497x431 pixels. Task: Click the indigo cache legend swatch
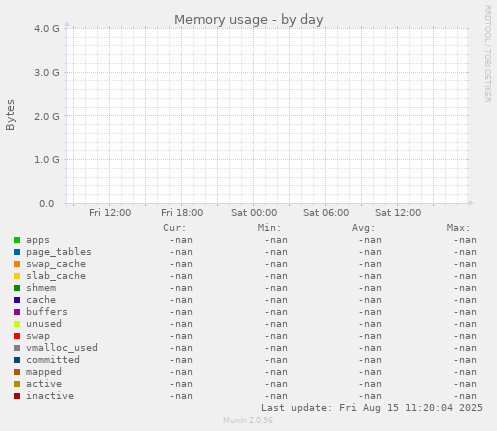click(x=17, y=300)
